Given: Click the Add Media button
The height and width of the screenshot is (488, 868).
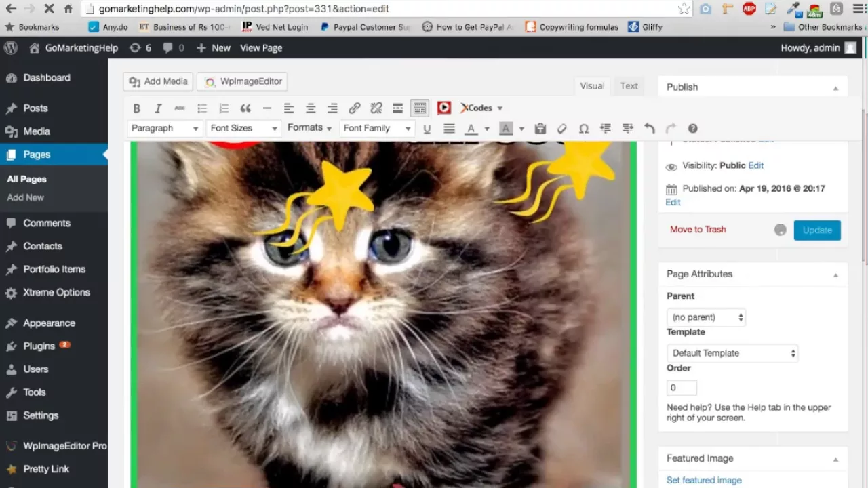Looking at the screenshot, I should click(x=158, y=81).
